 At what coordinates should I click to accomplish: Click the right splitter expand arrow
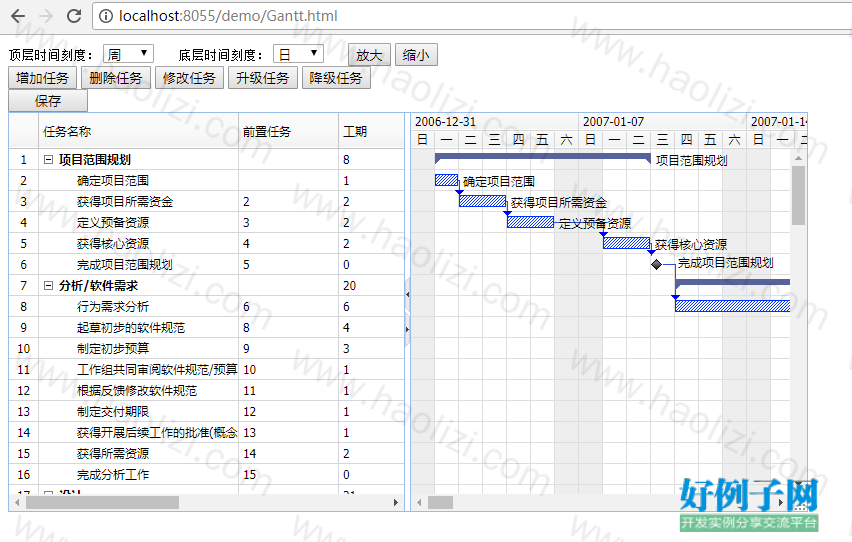click(408, 329)
